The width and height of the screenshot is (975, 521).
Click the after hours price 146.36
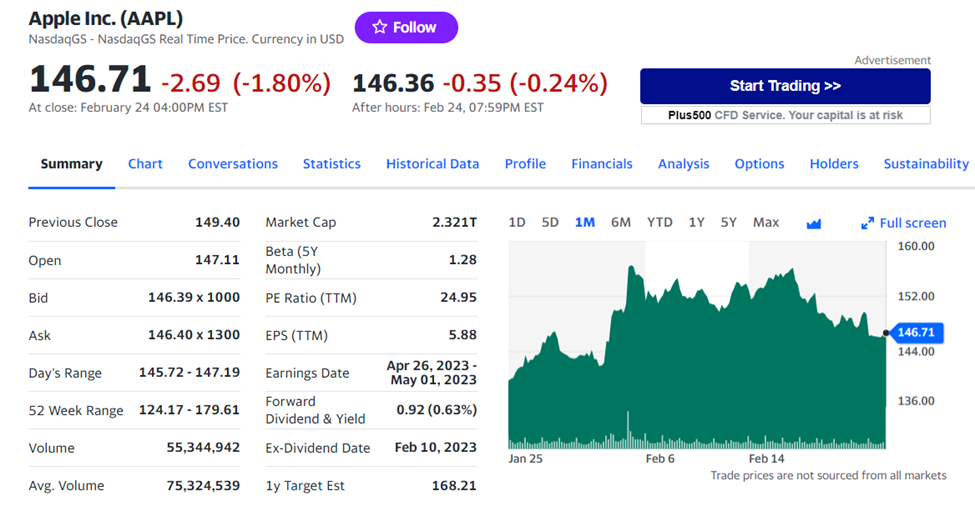click(393, 83)
